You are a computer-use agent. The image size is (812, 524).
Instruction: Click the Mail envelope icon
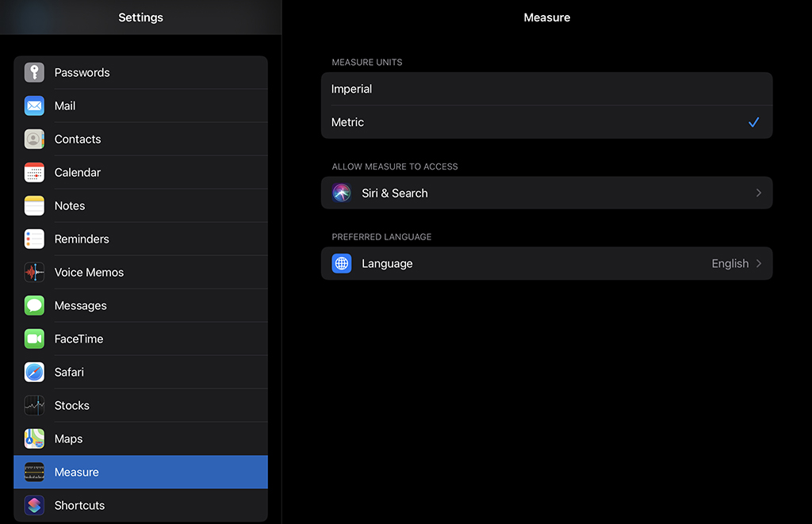point(34,105)
